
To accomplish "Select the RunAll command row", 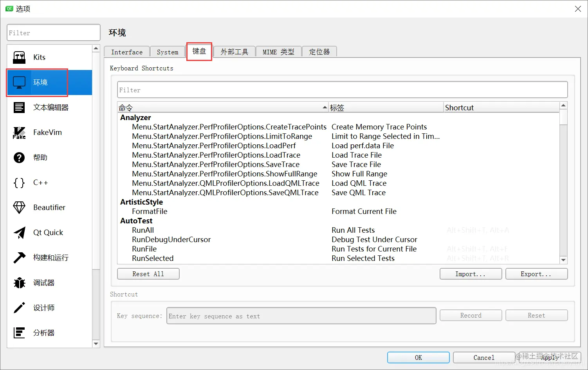I will tap(338, 230).
